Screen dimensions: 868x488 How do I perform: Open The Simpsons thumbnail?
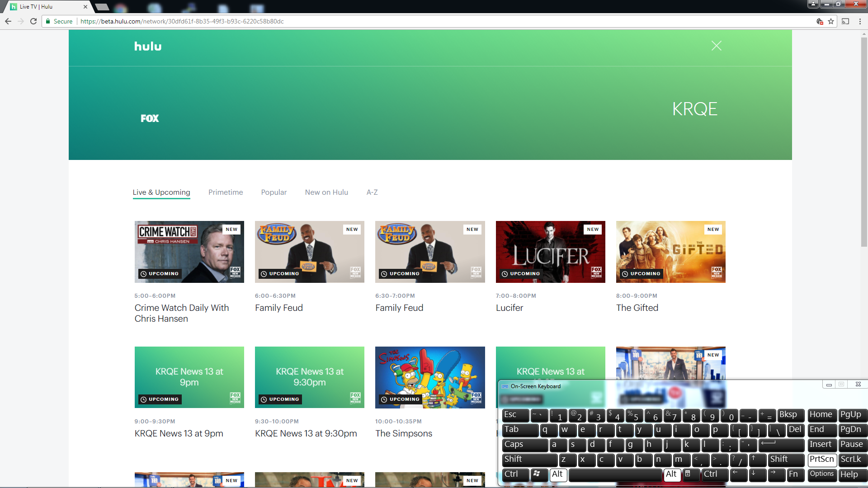pos(430,377)
